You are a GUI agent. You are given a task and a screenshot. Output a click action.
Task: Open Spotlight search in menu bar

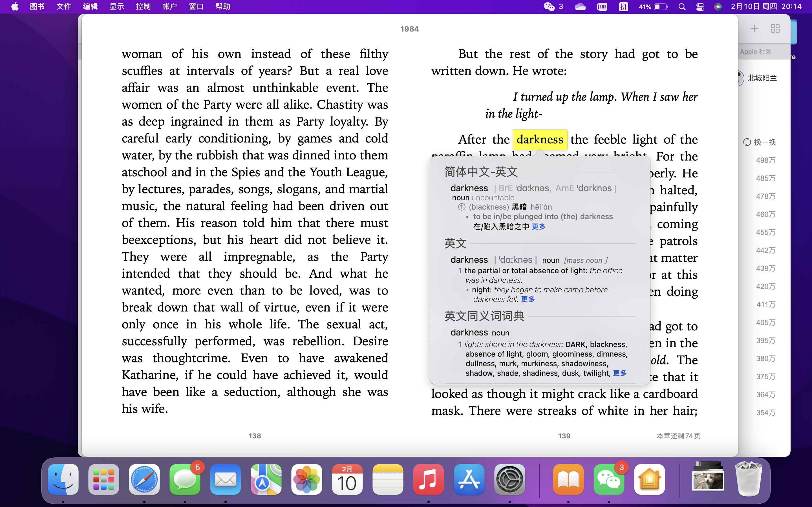pyautogui.click(x=681, y=7)
